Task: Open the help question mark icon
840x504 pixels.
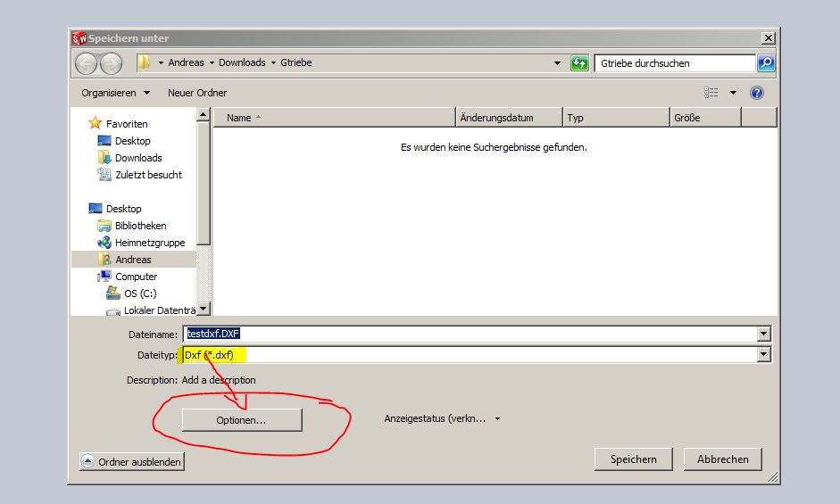Action: click(x=756, y=93)
